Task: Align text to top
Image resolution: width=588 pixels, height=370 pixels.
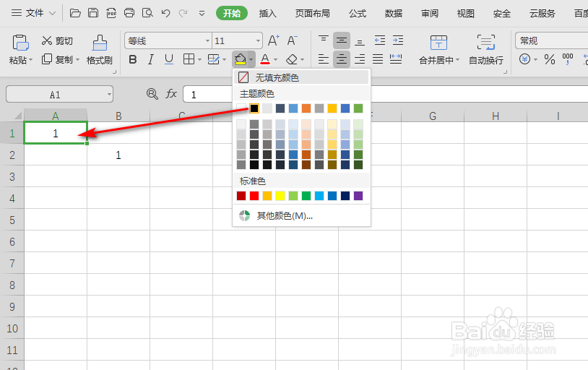Action: [323, 40]
